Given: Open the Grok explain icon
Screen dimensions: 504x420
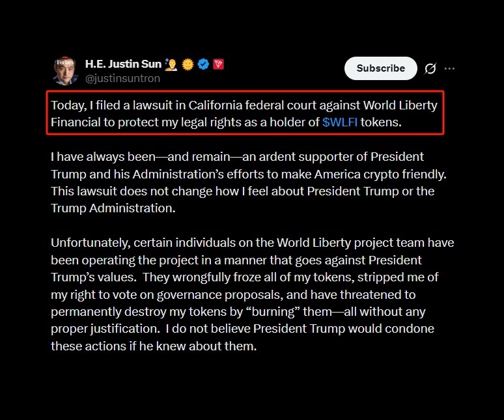Looking at the screenshot, I should (430, 68).
